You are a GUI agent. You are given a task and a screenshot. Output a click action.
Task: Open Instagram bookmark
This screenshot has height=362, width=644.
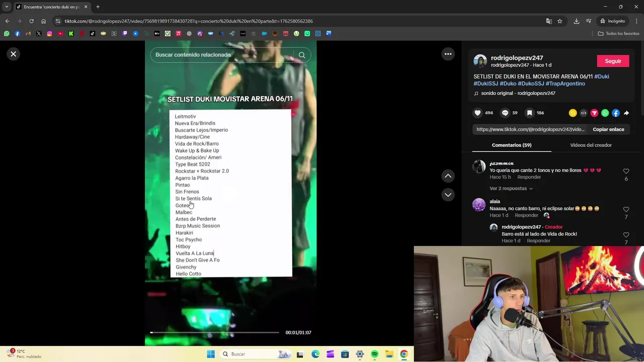click(x=49, y=34)
